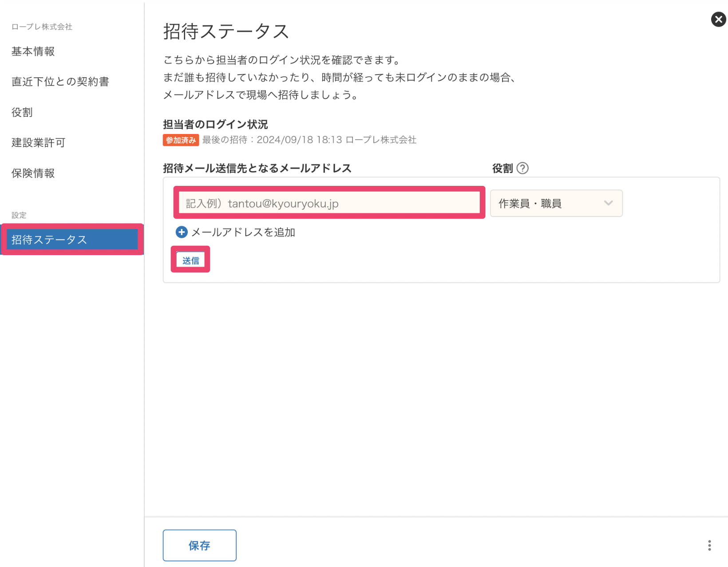728x567 pixels.
Task: Go to 基本情報 in the sidebar
Action: (x=33, y=51)
